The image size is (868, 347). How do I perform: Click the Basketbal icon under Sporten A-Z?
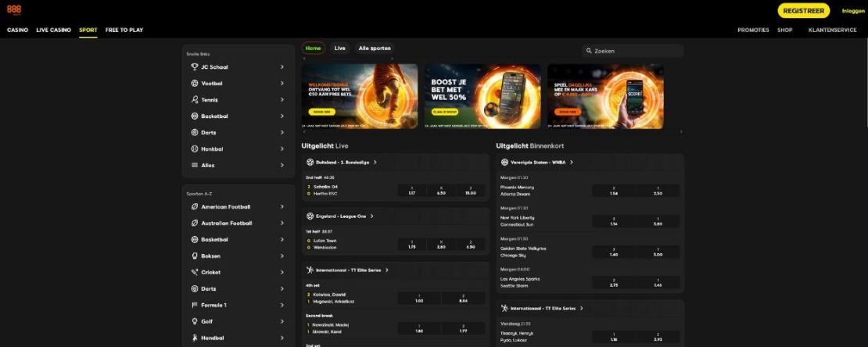coord(194,240)
